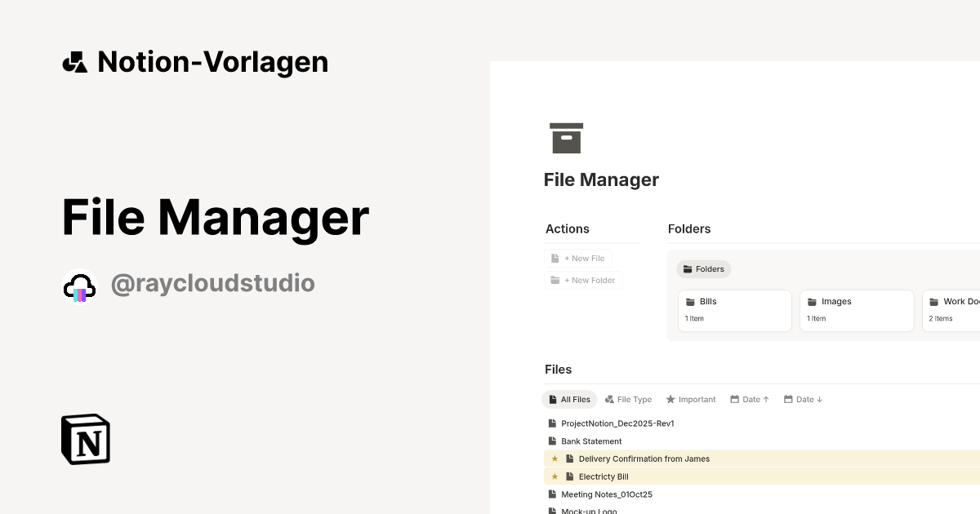Click the folder icon on the Images card

pyautogui.click(x=813, y=301)
